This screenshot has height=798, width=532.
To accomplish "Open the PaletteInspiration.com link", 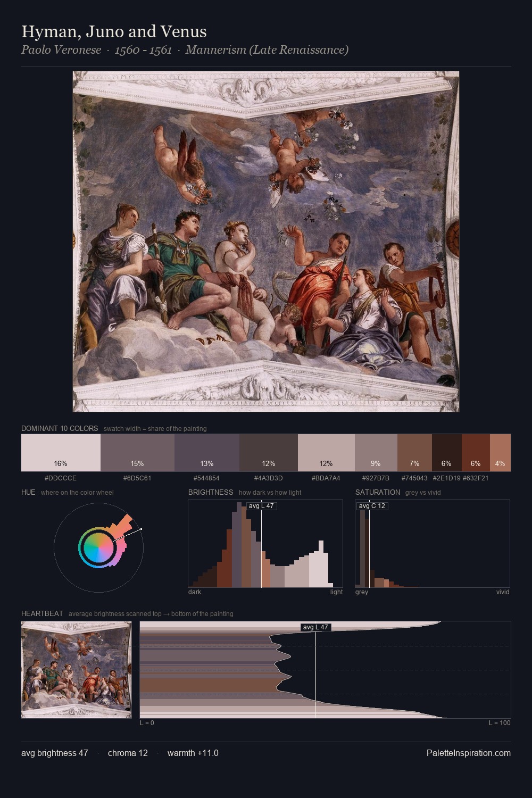I will click(x=469, y=753).
